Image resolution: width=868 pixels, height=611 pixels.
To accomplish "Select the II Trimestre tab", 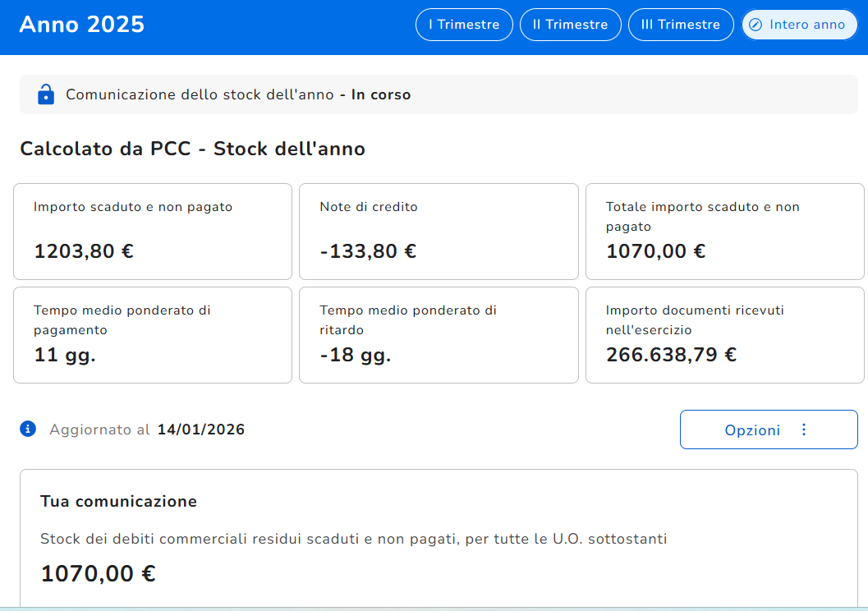I will [570, 25].
